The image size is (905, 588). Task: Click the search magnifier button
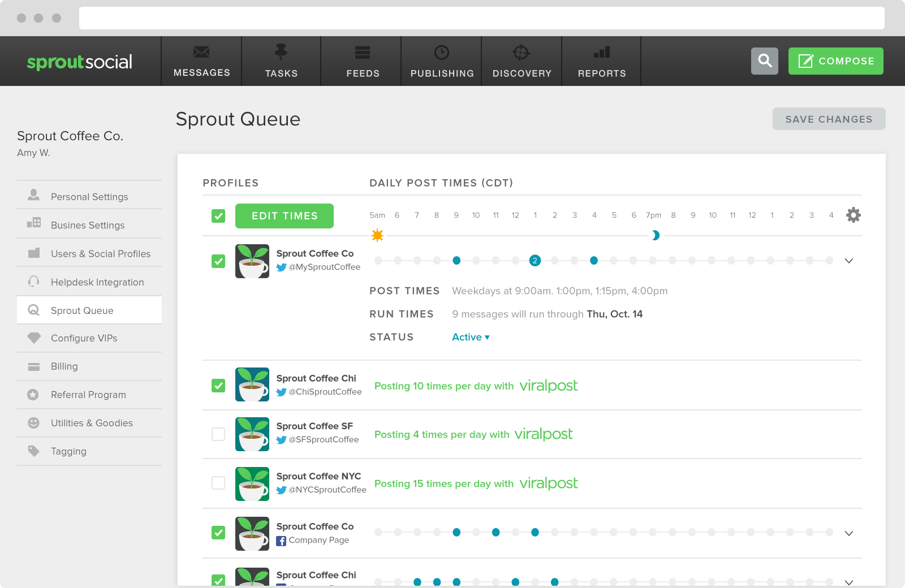click(765, 61)
